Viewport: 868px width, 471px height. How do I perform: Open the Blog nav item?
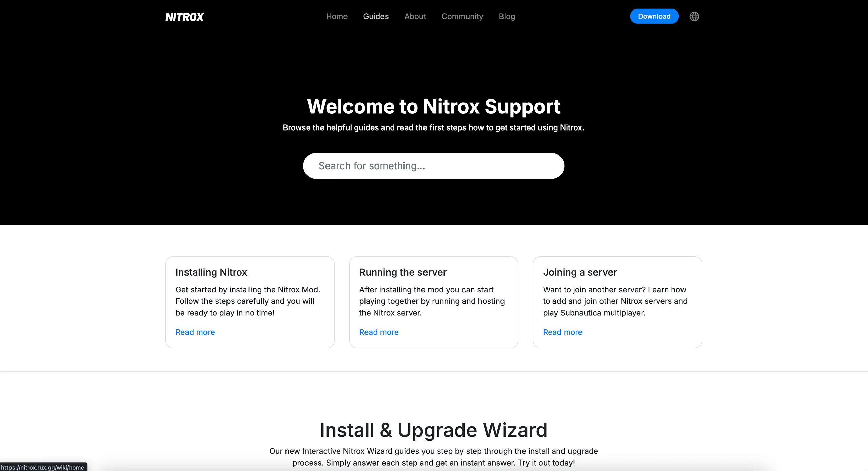point(507,16)
